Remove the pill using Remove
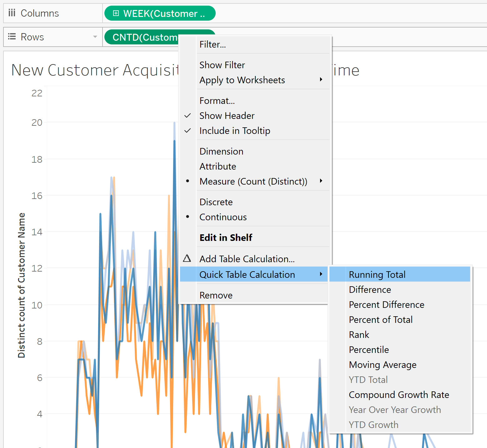487x448 pixels. pos(216,295)
